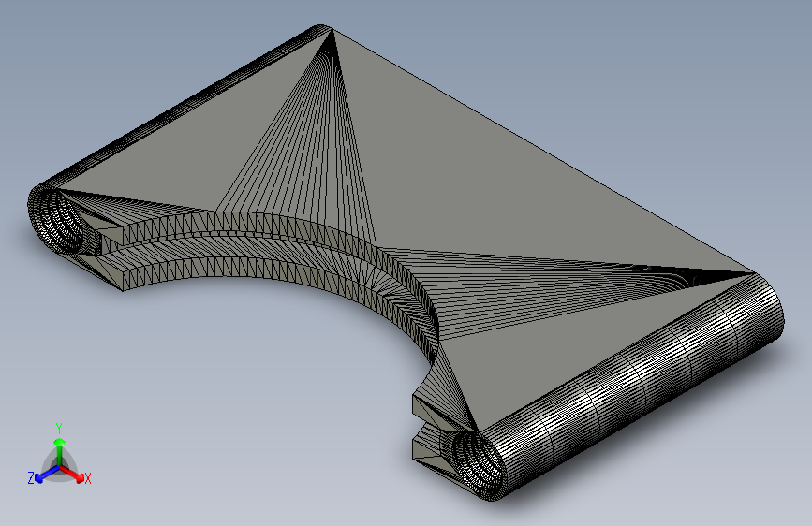
Task: Click the red X axis arrow of the triad
Action: tap(72, 474)
